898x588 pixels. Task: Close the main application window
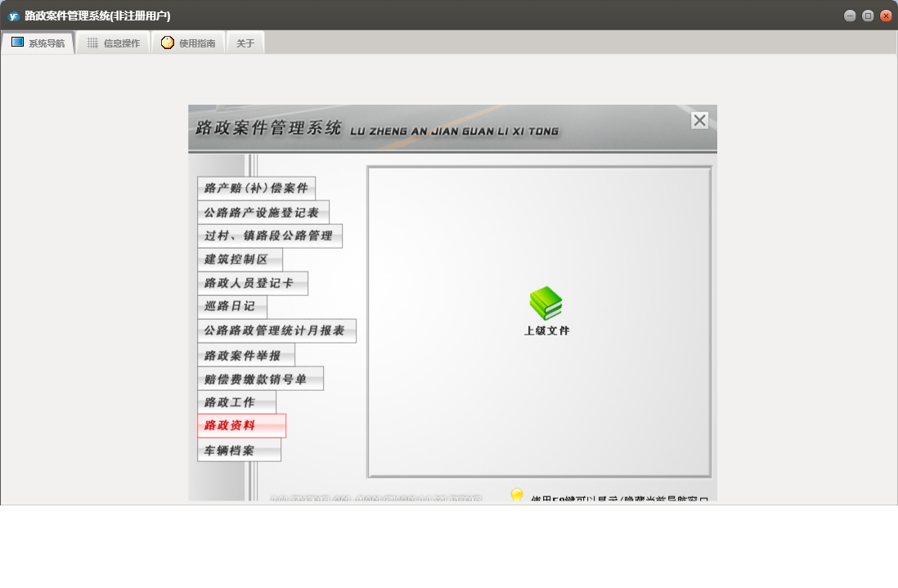(x=886, y=16)
